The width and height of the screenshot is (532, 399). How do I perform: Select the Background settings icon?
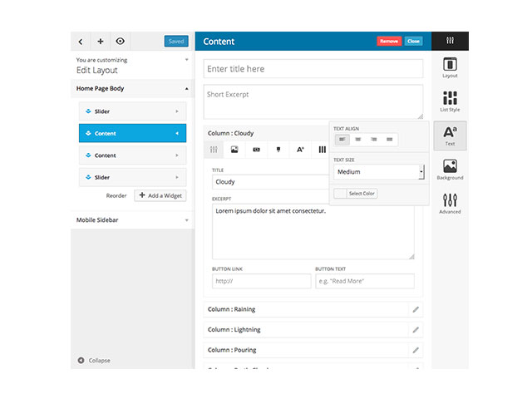point(450,170)
